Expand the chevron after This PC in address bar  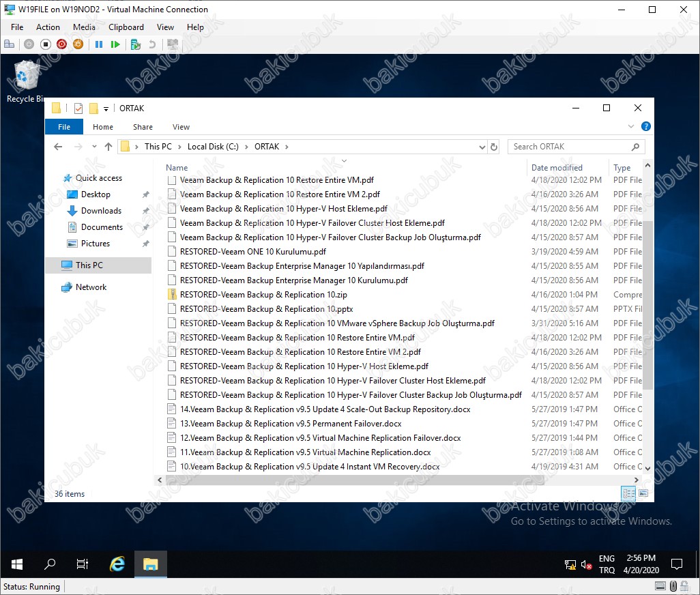(x=179, y=147)
